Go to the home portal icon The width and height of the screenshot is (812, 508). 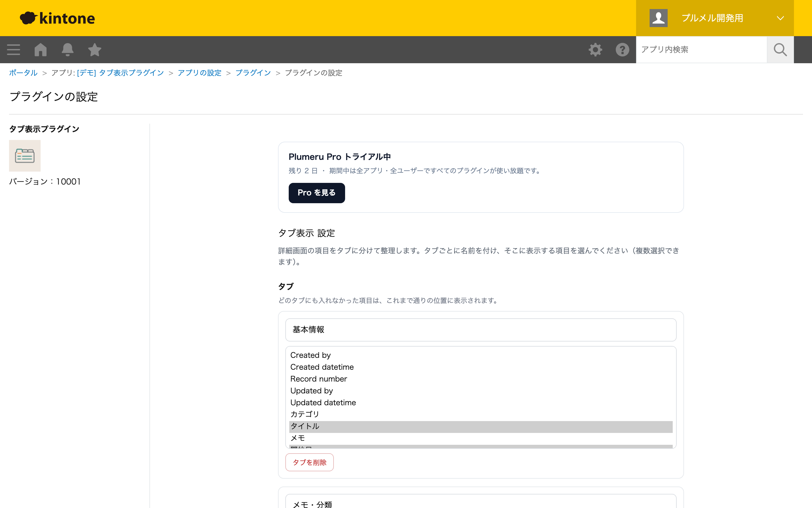pos(41,50)
